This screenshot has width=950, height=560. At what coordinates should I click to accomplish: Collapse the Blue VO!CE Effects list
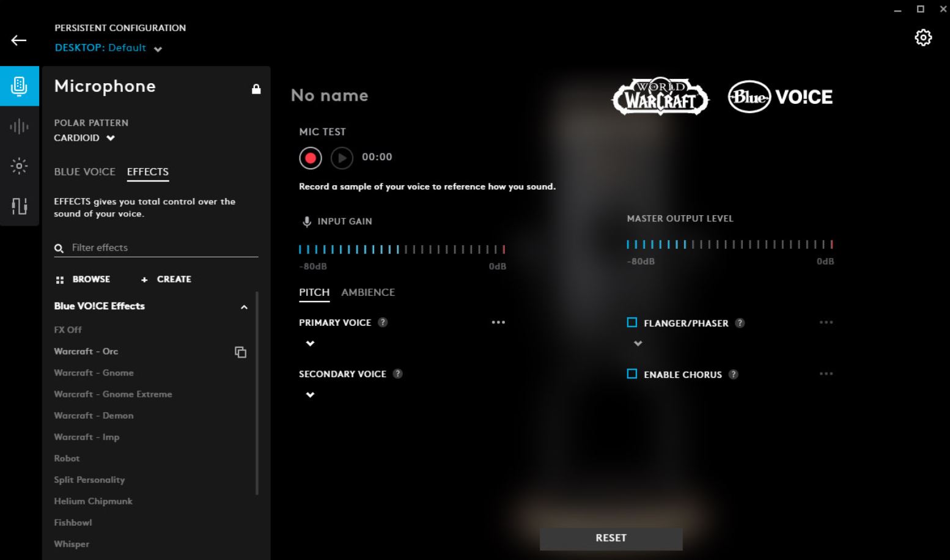point(244,307)
